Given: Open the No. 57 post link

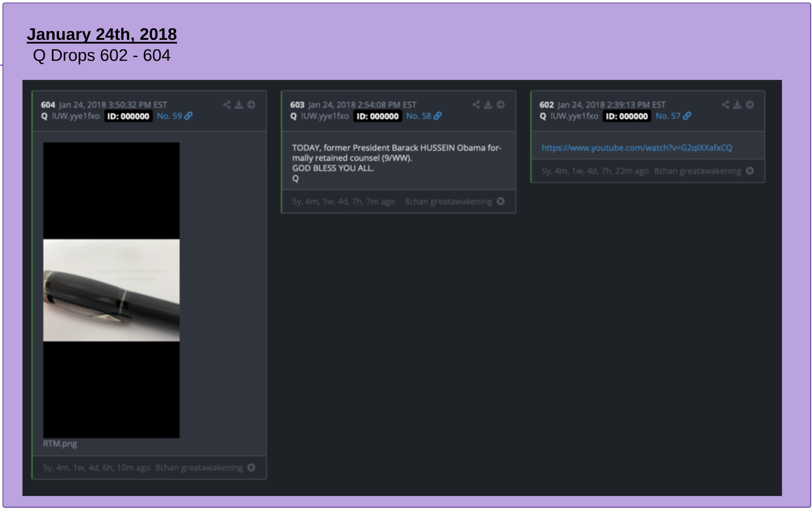Looking at the screenshot, I should (673, 116).
